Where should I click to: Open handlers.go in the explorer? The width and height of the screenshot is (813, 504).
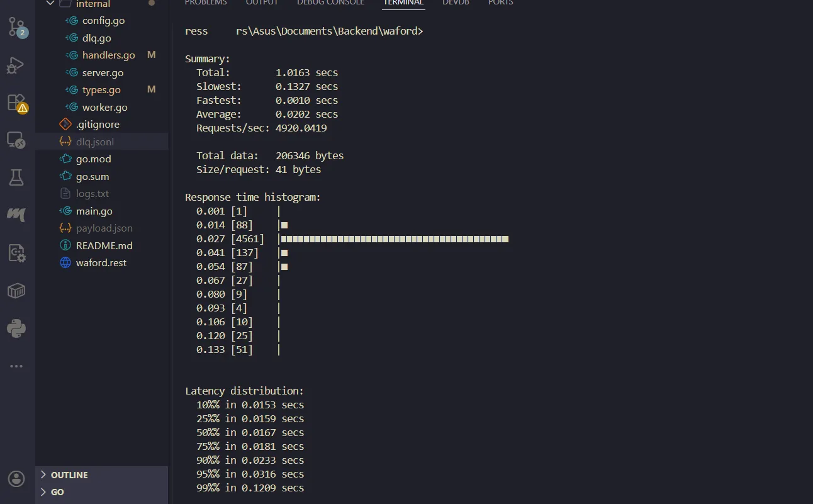tap(108, 55)
